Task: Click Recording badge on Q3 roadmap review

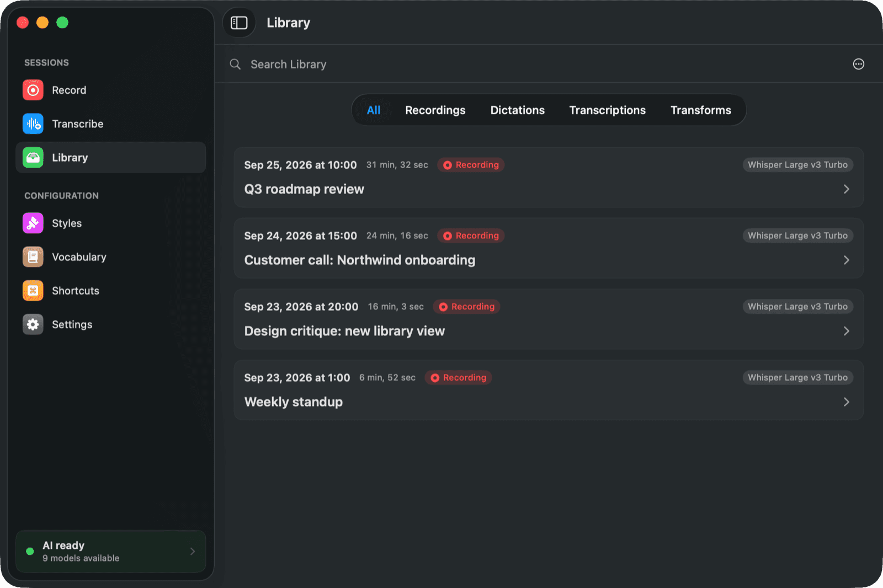Action: (x=471, y=165)
